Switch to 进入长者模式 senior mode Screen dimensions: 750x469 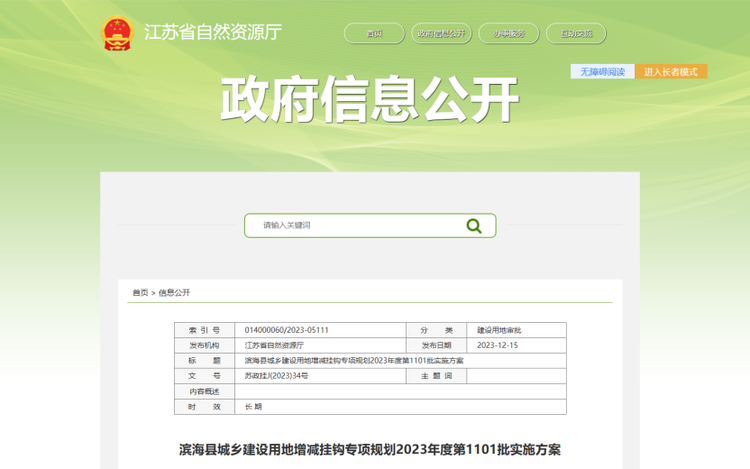pyautogui.click(x=670, y=72)
